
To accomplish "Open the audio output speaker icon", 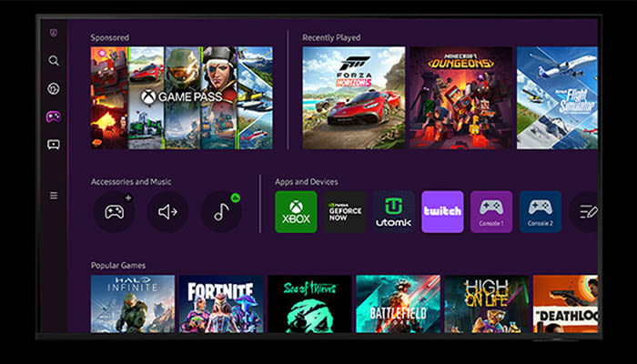I will [167, 212].
